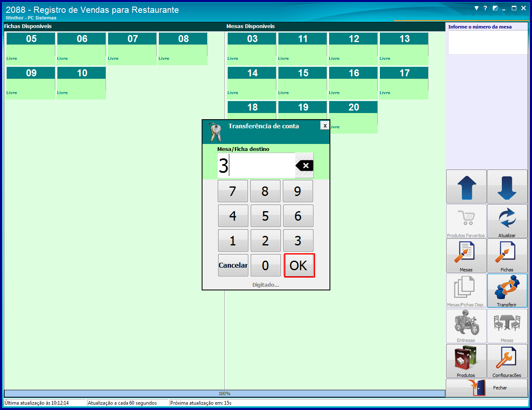Open Entregas motorcycle icon

[x=466, y=326]
